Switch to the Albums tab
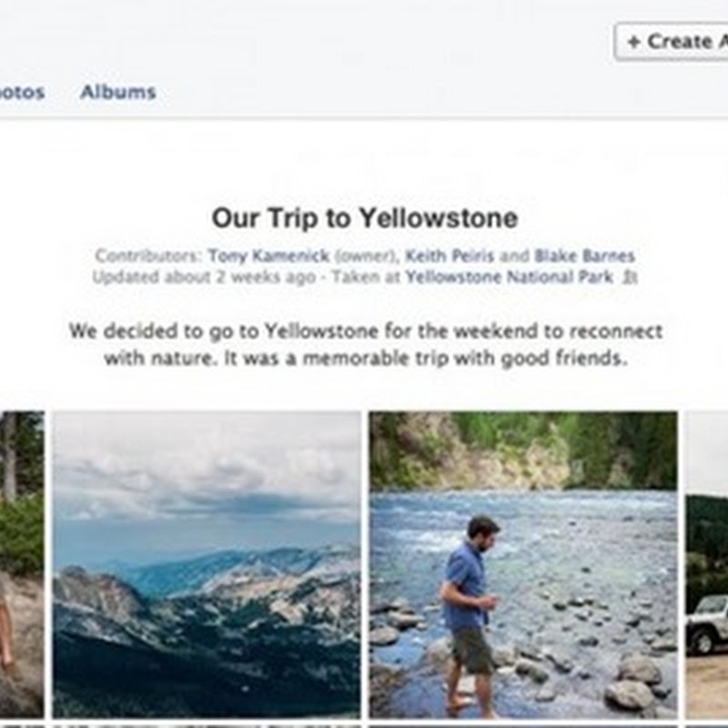Image resolution: width=728 pixels, height=728 pixels. 117,92
